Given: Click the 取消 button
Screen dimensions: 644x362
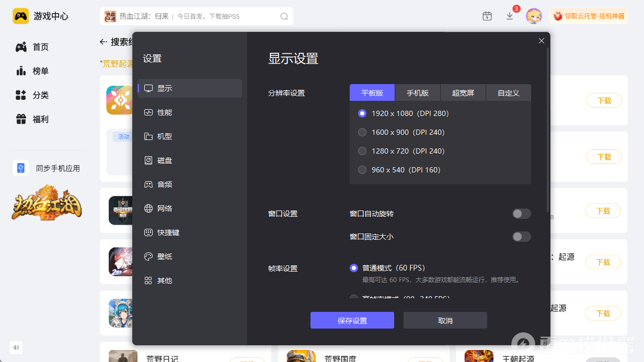Looking at the screenshot, I should [x=445, y=320].
